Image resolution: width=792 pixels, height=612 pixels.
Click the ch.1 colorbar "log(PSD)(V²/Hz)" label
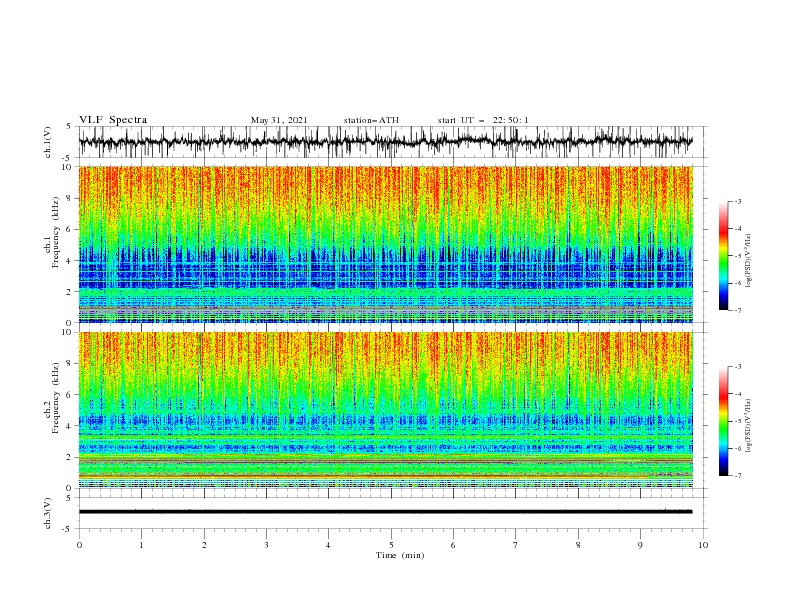pyautogui.click(x=748, y=261)
